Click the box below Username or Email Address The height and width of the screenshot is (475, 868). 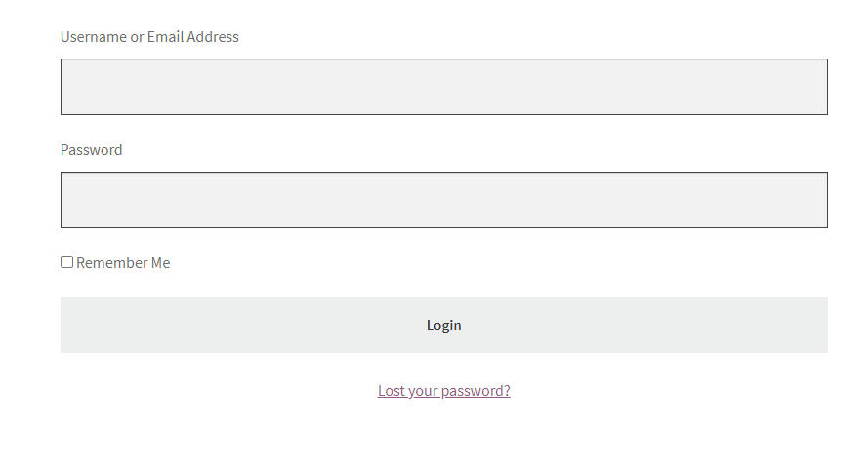pyautogui.click(x=444, y=87)
